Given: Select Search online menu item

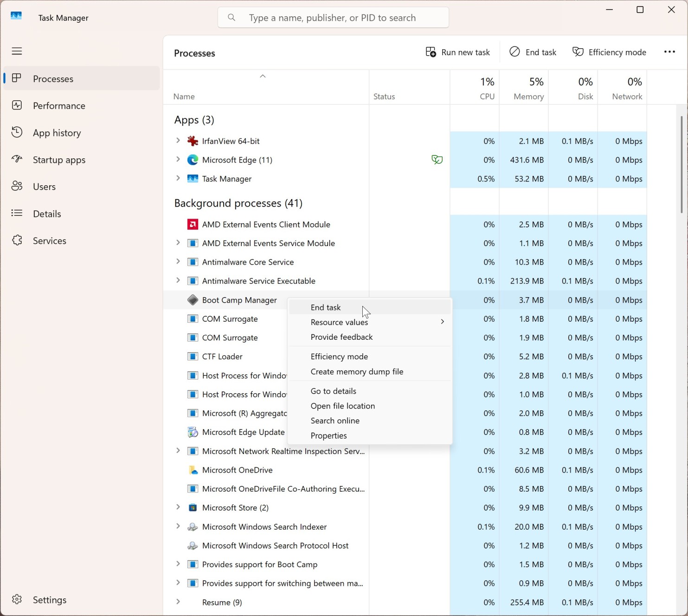Looking at the screenshot, I should 370,421.
